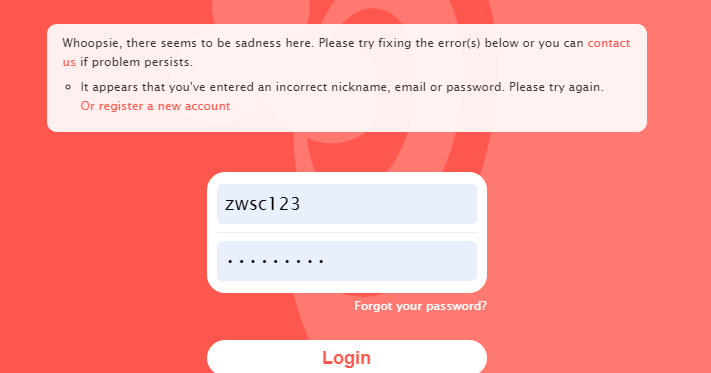Click the "if problem persists." text
This screenshot has width=711, height=373.
pos(136,62)
